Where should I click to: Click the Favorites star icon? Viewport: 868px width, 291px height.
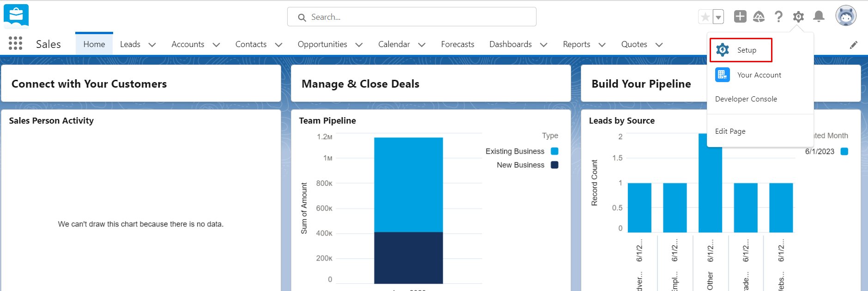[x=705, y=17]
